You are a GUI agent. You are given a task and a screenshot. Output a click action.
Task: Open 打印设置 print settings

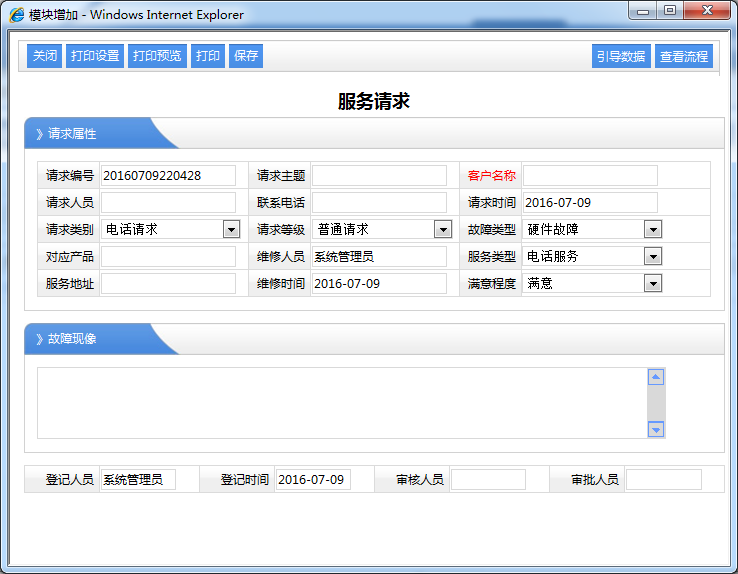(x=95, y=56)
